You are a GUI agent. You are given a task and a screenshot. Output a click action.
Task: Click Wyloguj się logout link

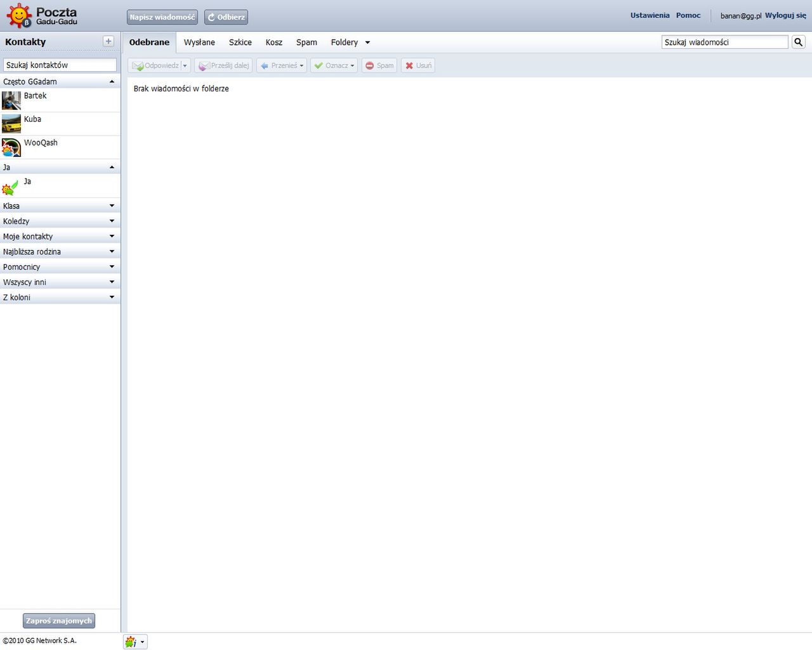tap(785, 15)
